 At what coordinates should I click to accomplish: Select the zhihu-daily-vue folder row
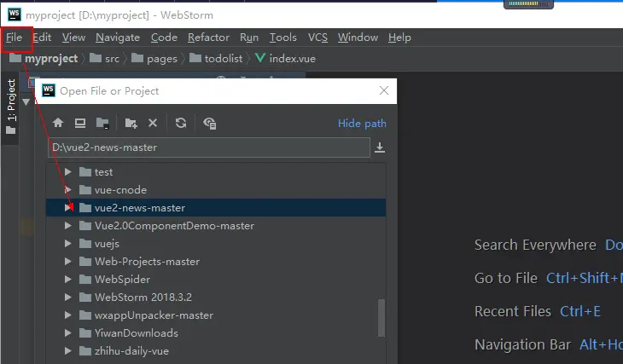click(216, 351)
